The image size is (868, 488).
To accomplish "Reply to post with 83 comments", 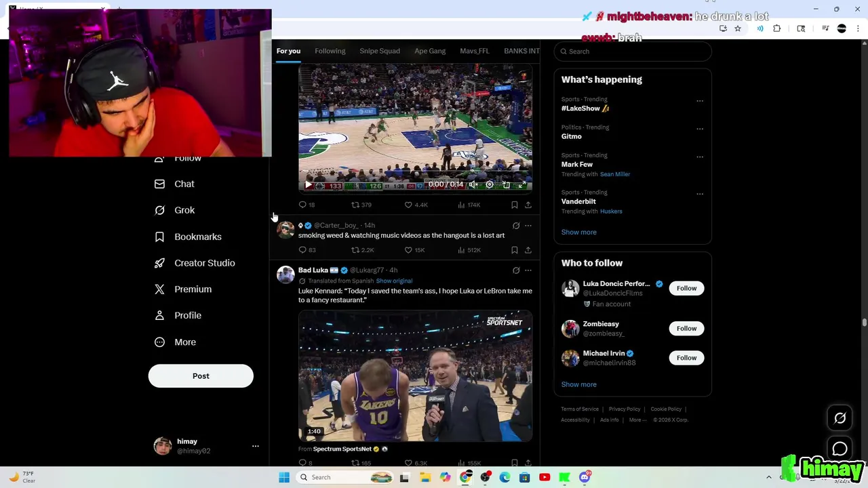I will point(307,250).
